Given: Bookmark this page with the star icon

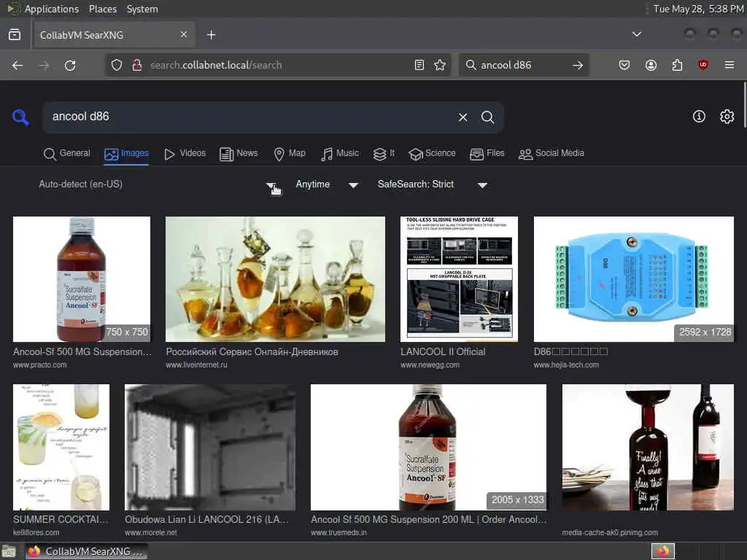Looking at the screenshot, I should (x=440, y=65).
